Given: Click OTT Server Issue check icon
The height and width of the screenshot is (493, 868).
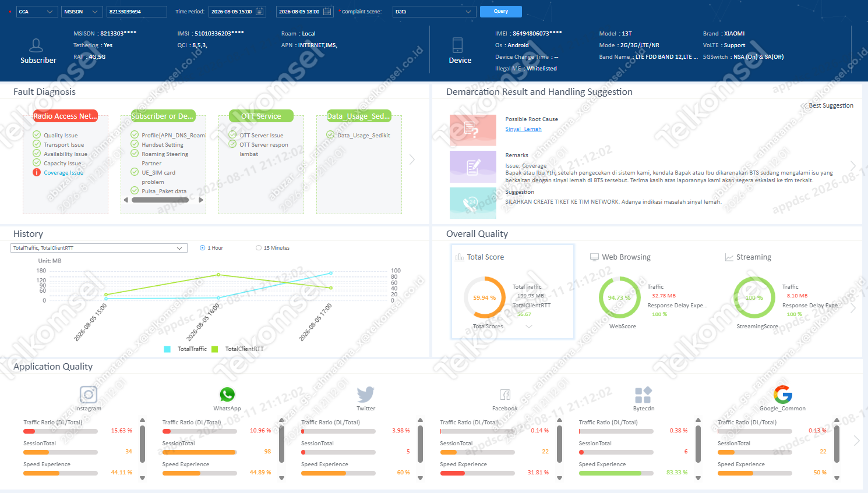Looking at the screenshot, I should pyautogui.click(x=232, y=135).
